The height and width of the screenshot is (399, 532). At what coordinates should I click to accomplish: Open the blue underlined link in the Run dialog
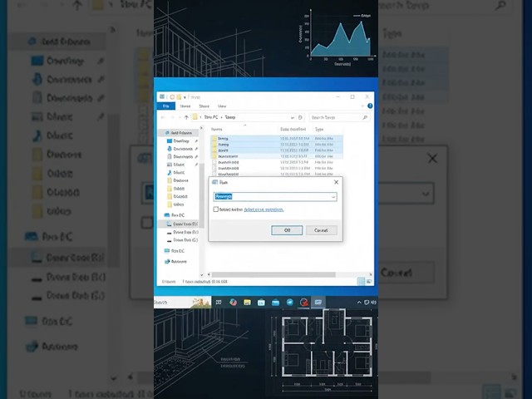tap(264, 209)
